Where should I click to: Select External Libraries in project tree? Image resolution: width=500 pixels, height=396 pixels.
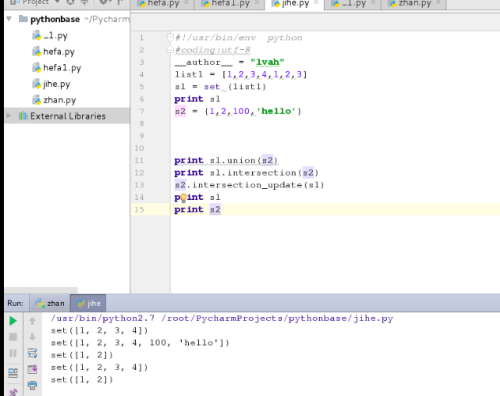(68, 116)
